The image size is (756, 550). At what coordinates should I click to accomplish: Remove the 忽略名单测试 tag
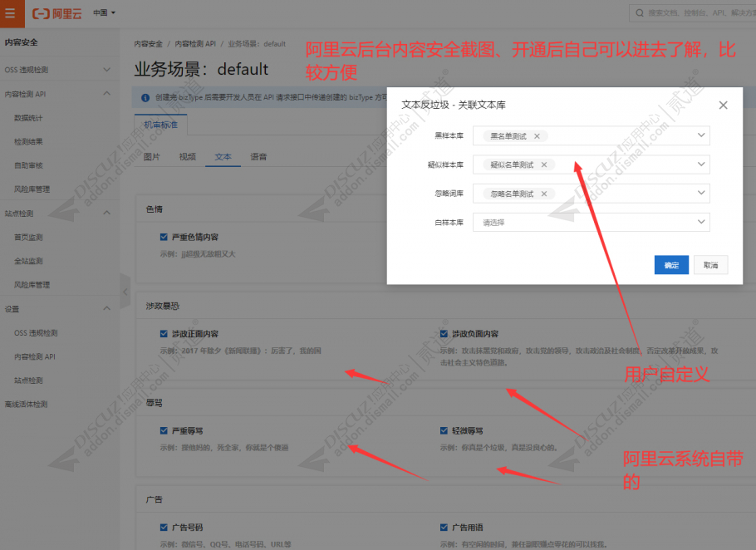544,194
